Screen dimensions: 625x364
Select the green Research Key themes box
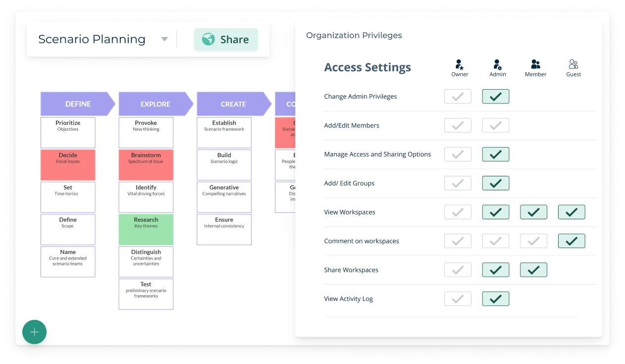pyautogui.click(x=146, y=229)
